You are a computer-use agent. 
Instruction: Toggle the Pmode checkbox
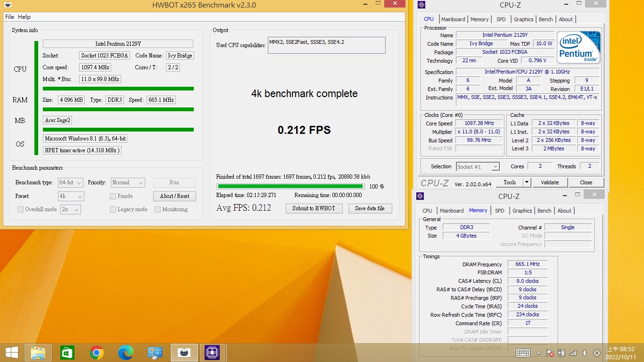point(113,196)
